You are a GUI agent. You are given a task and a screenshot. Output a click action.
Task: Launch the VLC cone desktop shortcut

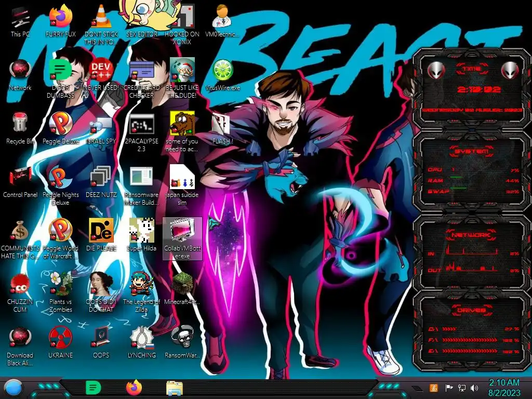pos(101,24)
